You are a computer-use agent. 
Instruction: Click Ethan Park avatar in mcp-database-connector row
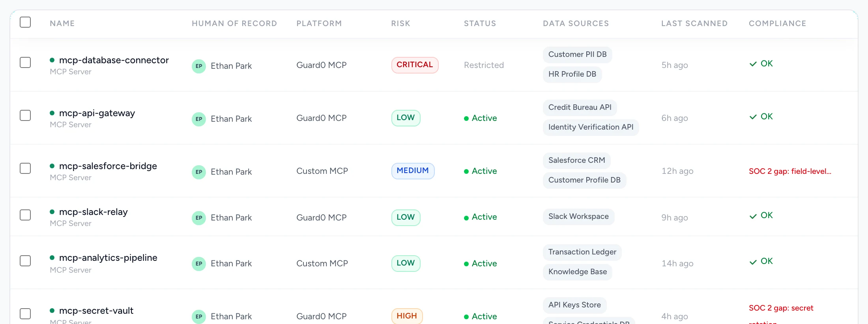[x=199, y=66]
